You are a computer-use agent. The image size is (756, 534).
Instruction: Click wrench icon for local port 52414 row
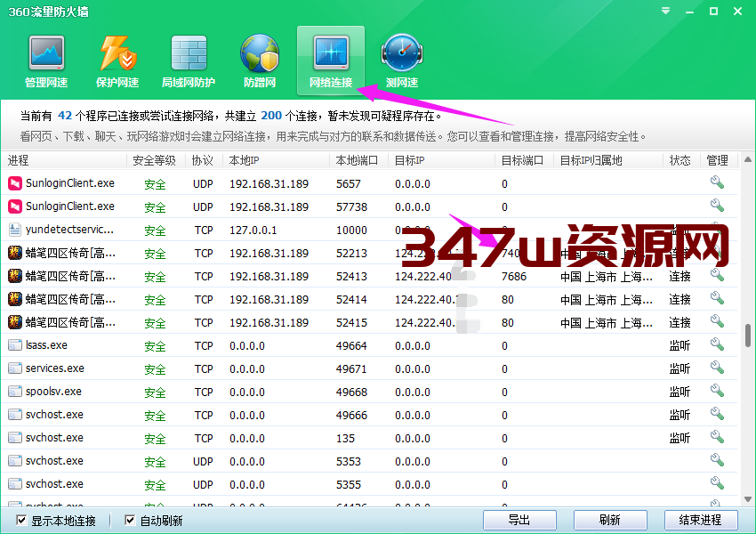click(x=717, y=298)
